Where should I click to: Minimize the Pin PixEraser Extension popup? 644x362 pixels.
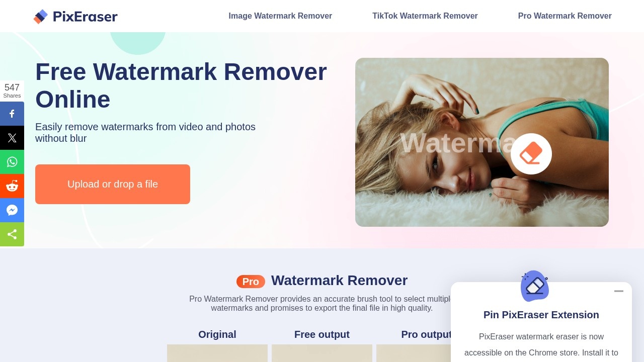pyautogui.click(x=619, y=291)
